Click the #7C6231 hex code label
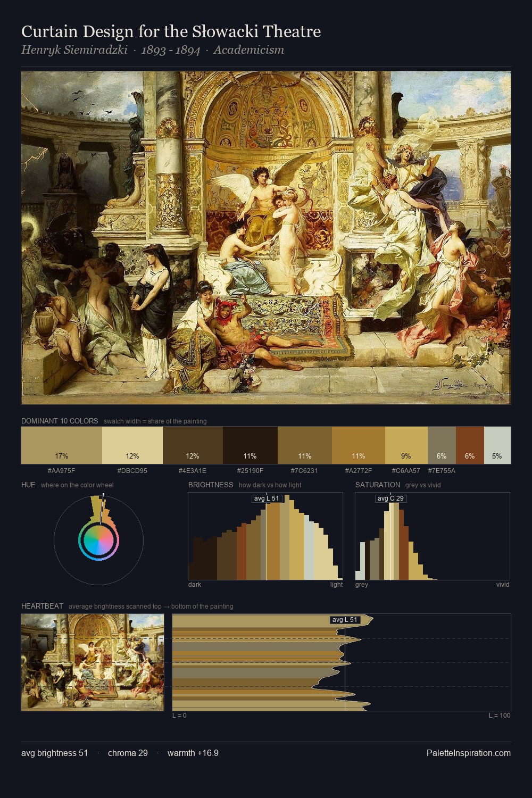 click(305, 471)
